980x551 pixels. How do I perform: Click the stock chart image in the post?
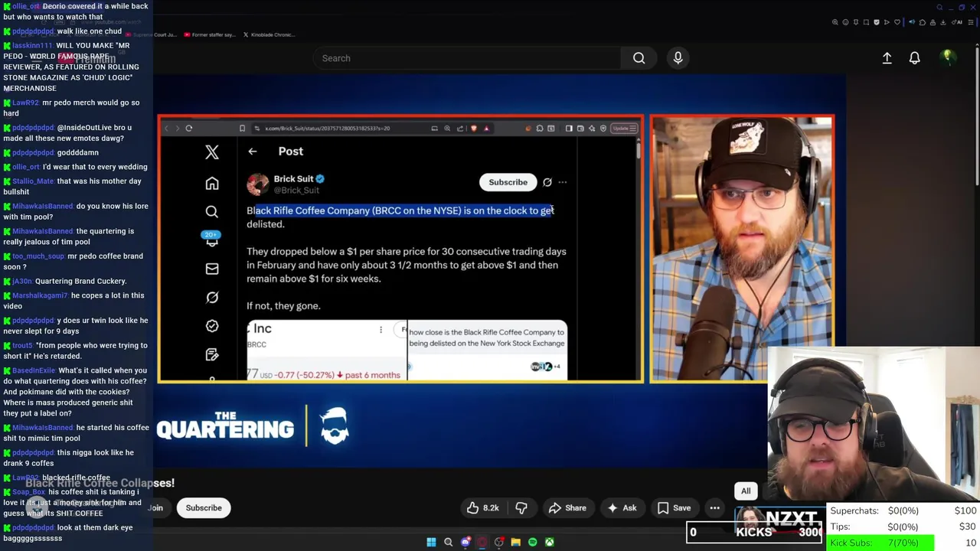[326, 350]
